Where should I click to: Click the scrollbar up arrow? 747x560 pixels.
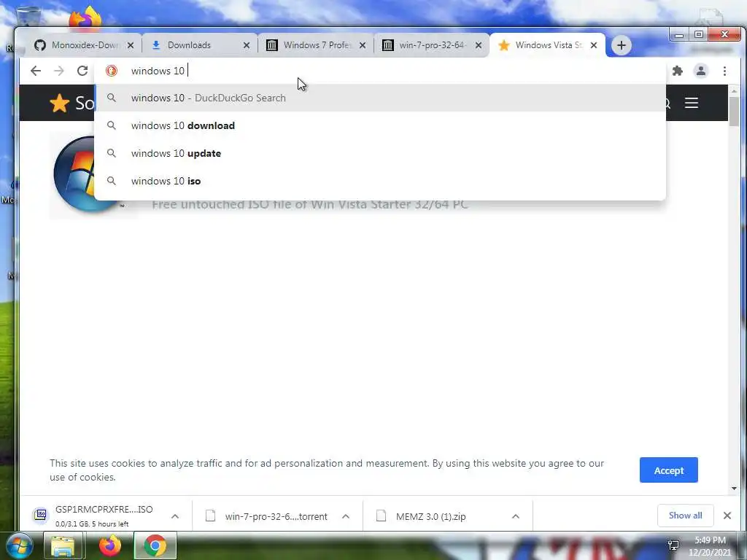734,90
